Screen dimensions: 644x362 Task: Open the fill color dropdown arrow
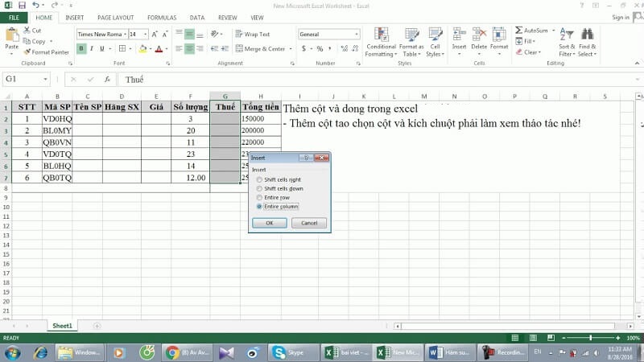coord(151,48)
